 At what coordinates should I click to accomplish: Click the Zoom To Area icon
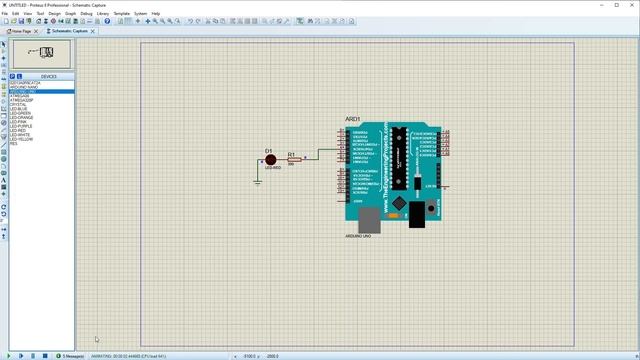pos(178,21)
